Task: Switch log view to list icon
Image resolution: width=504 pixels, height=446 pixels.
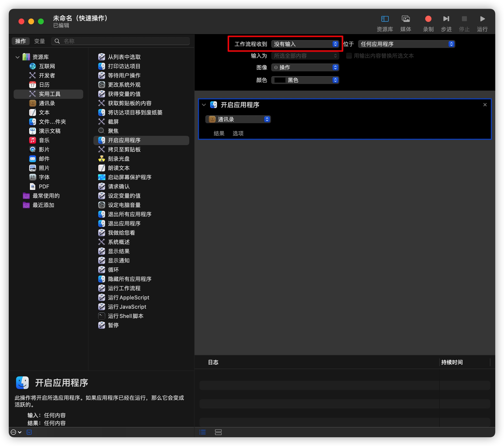Action: (x=202, y=432)
